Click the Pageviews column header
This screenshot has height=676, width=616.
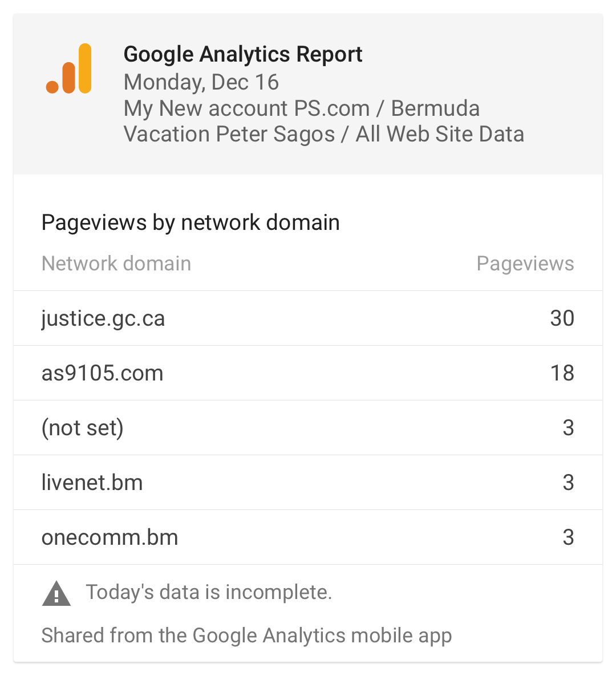525,264
